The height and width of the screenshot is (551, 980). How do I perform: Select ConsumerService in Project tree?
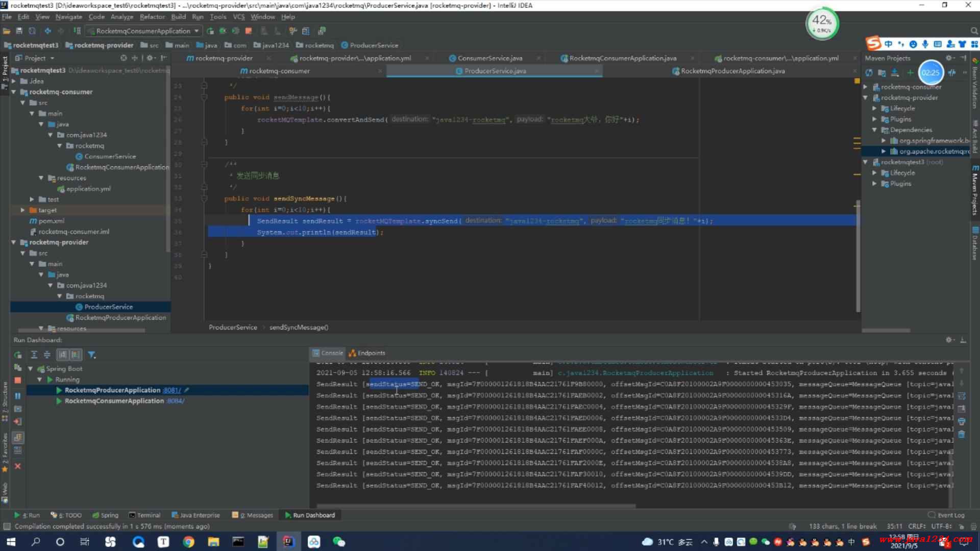[x=106, y=157]
